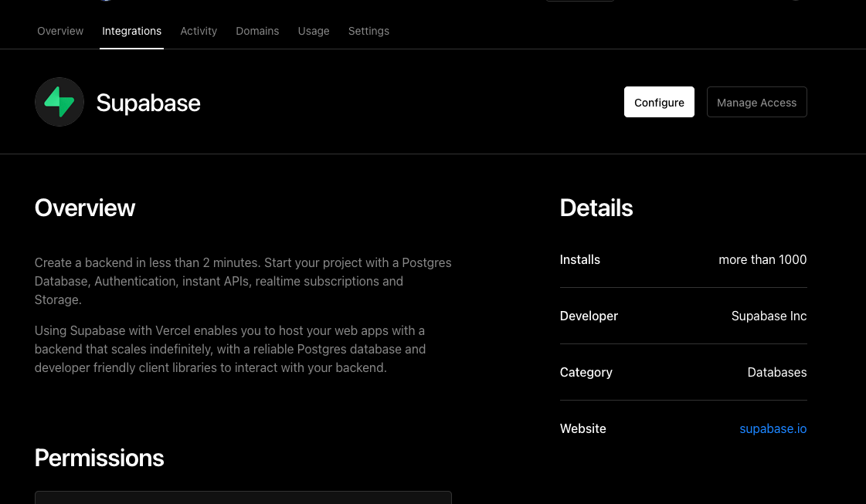Click the 'Supabase Inc' developer value

[769, 316]
